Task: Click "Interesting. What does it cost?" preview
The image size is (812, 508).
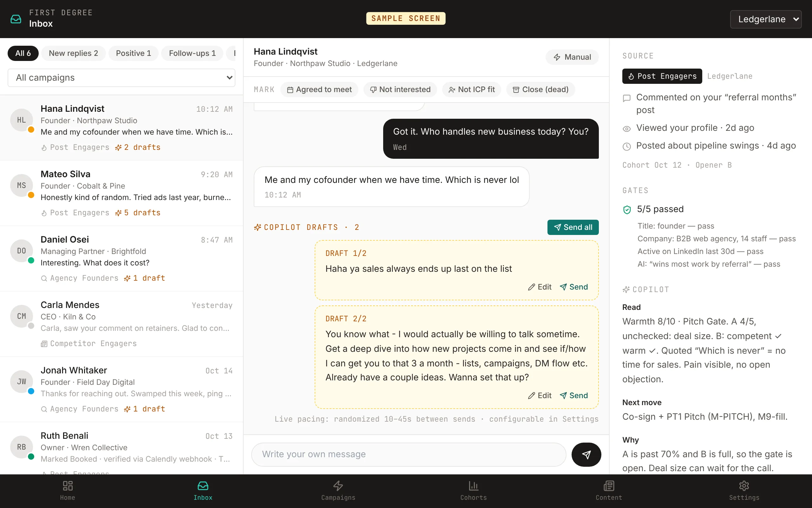Action: [x=95, y=263]
